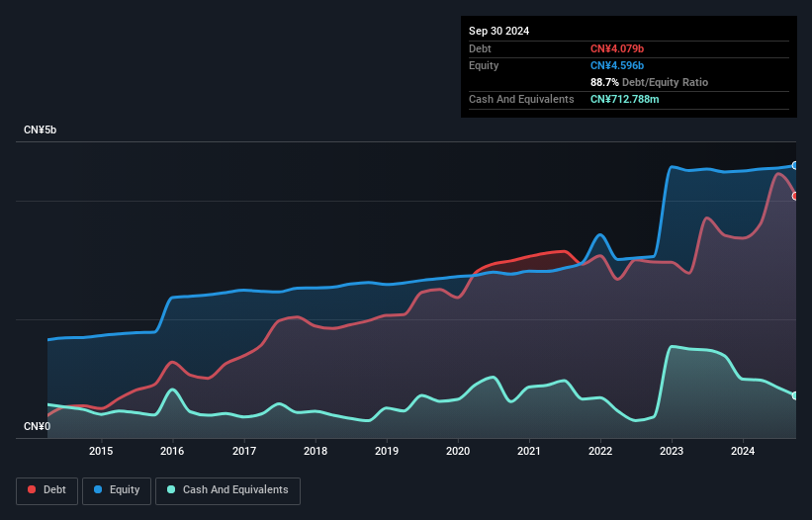812x520 pixels.
Task: Select the teal Cash endpoint marker
Action: 795,395
